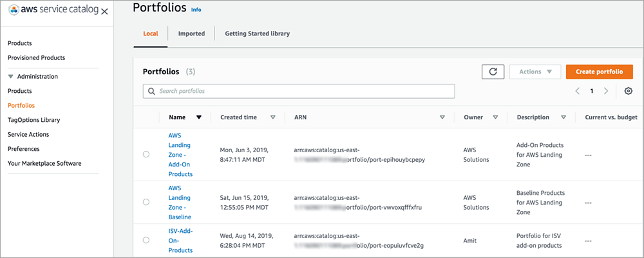Open Service Actions in sidebar
Screen dimensions: 644x258
[28, 135]
